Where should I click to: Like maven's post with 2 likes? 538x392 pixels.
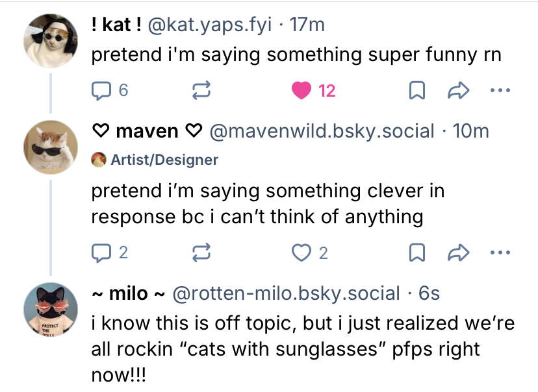coord(302,252)
